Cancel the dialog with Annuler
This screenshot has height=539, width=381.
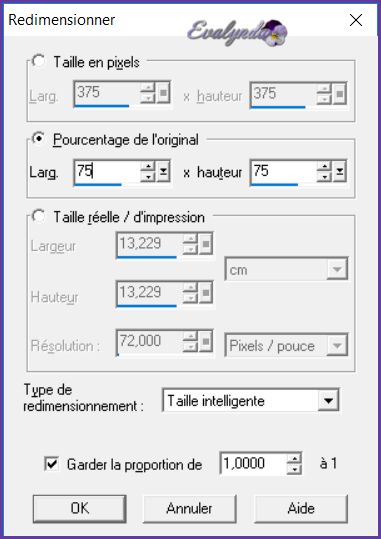[189, 508]
